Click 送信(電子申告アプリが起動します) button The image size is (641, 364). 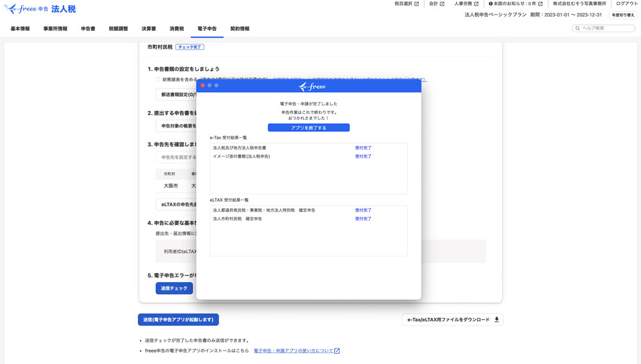tap(178, 319)
